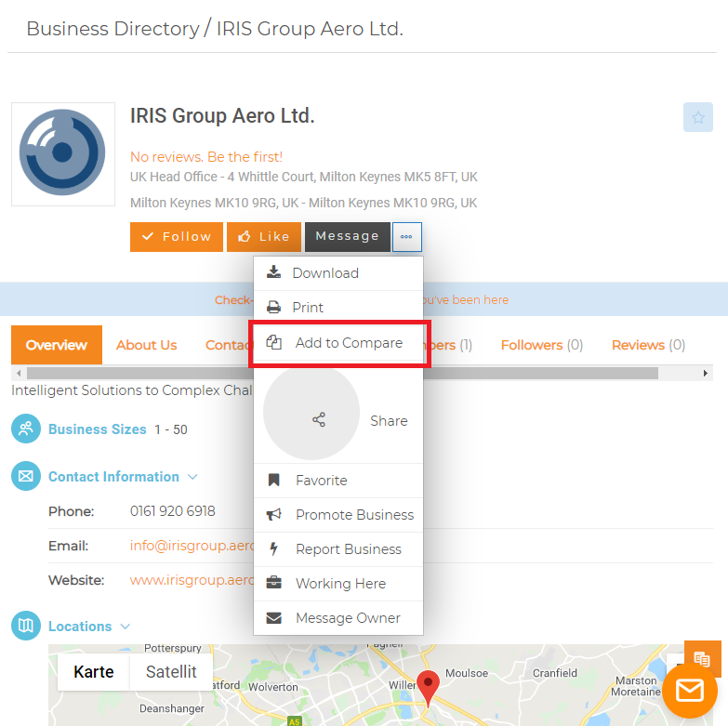Image resolution: width=728 pixels, height=726 pixels.
Task: Collapse the Contact Information chevron
Action: point(192,477)
